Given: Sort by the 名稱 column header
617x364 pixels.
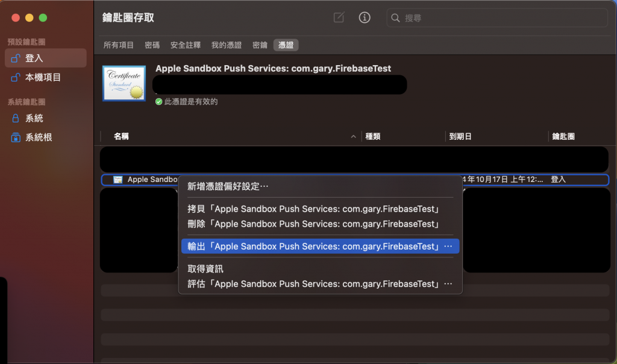Looking at the screenshot, I should click(x=121, y=137).
